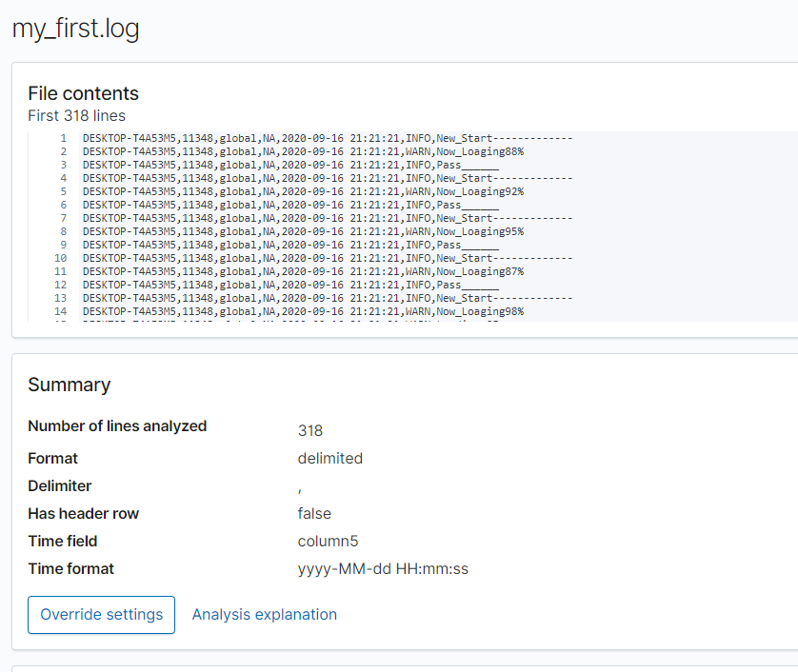Click log line 10 New_Start entry

click(328, 258)
